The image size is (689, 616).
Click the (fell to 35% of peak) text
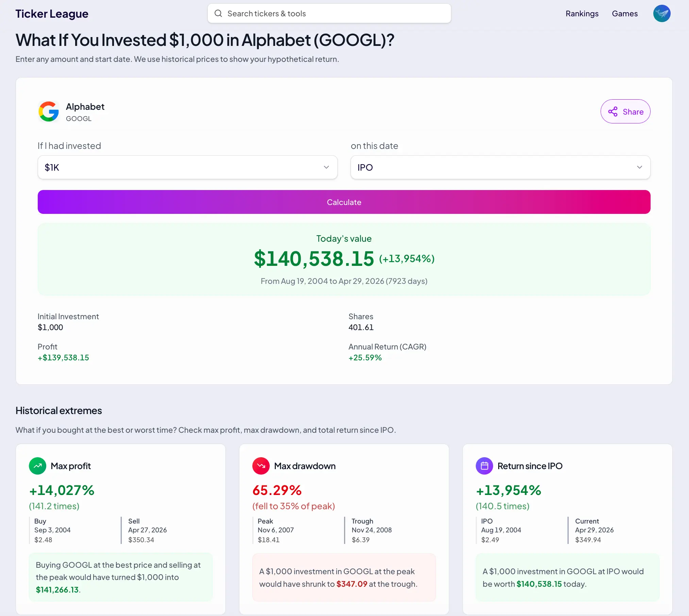[293, 506]
